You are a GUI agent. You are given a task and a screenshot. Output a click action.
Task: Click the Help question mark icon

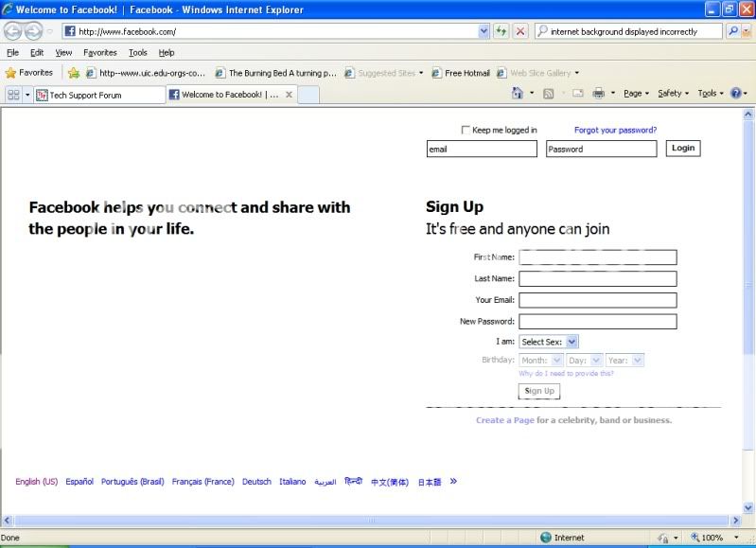pos(736,93)
